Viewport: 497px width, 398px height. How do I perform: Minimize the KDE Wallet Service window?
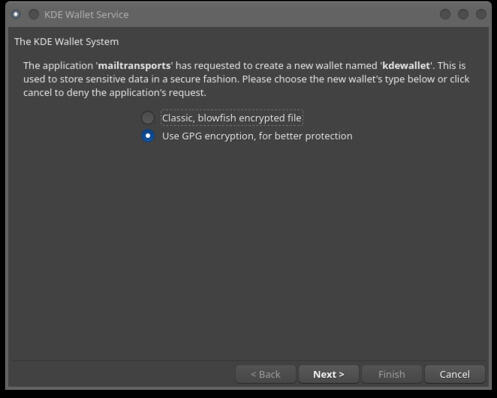445,14
